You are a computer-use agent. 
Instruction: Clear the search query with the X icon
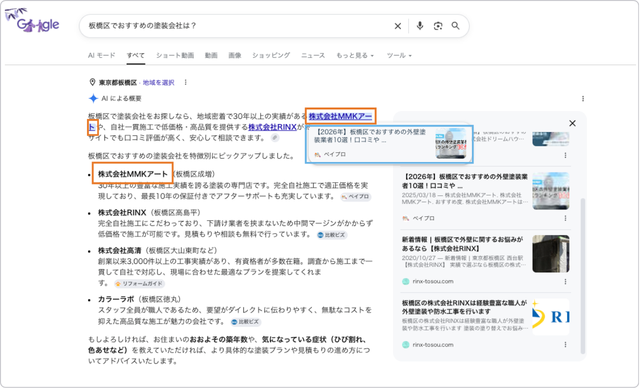click(398, 26)
